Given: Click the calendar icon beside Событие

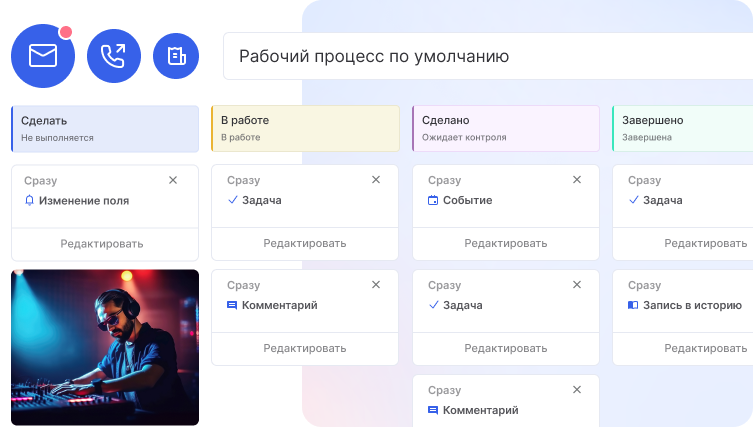Looking at the screenshot, I should (x=433, y=200).
